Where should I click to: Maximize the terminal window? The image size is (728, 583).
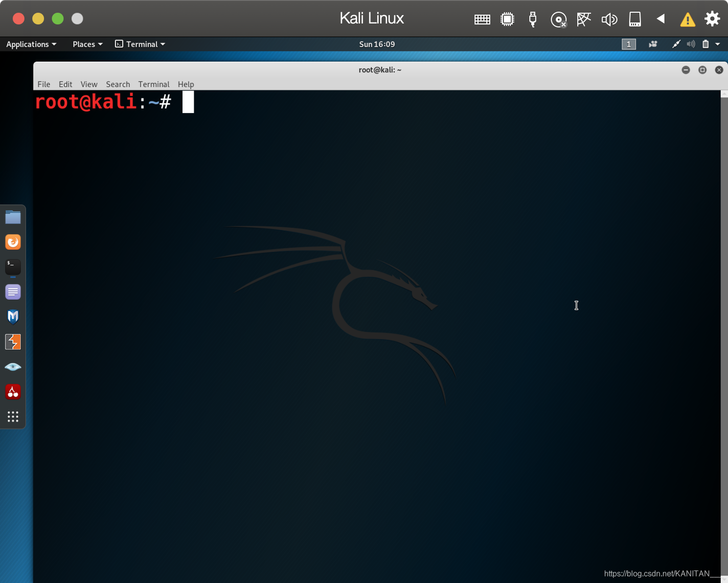(703, 70)
